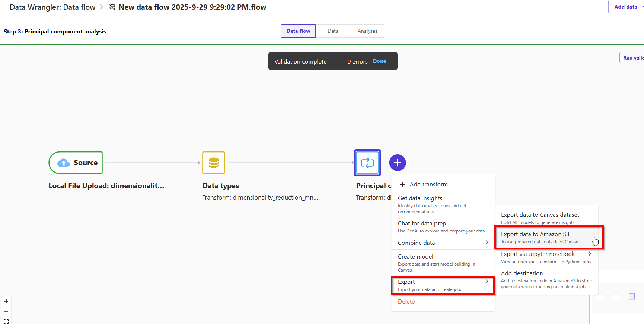This screenshot has height=324, width=644.
Task: Select the yellow Data types node icon
Action: point(214,163)
